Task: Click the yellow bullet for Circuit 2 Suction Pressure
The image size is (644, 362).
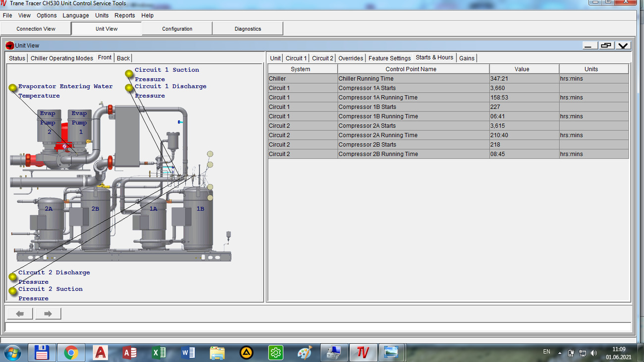Action: (13, 291)
